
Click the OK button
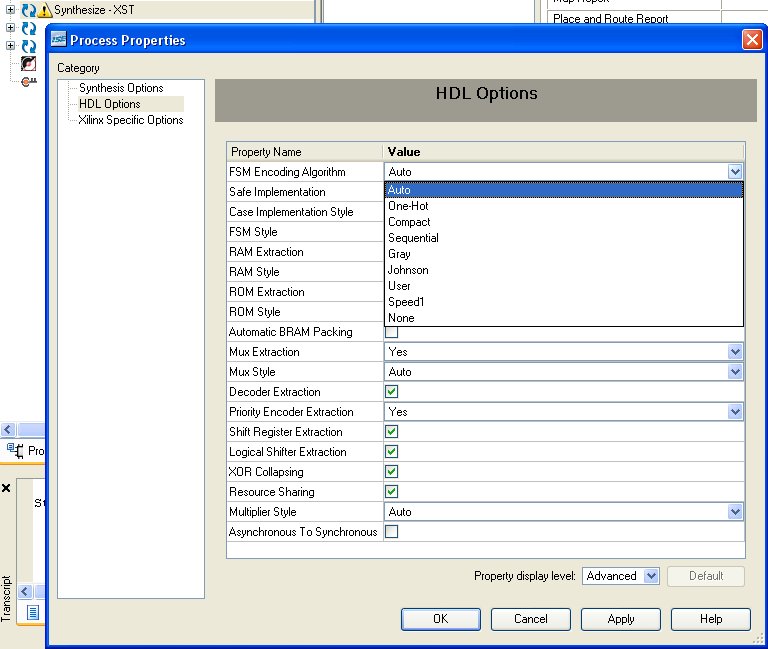440,619
